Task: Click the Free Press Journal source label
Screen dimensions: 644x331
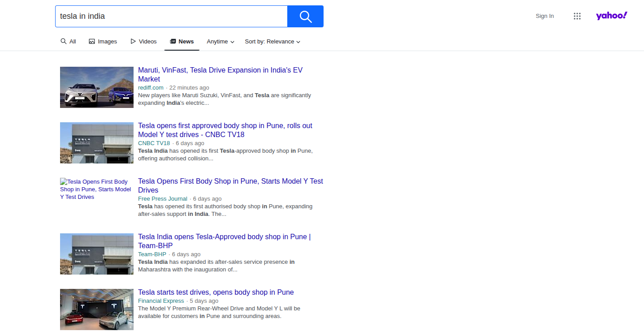Action: pyautogui.click(x=163, y=199)
